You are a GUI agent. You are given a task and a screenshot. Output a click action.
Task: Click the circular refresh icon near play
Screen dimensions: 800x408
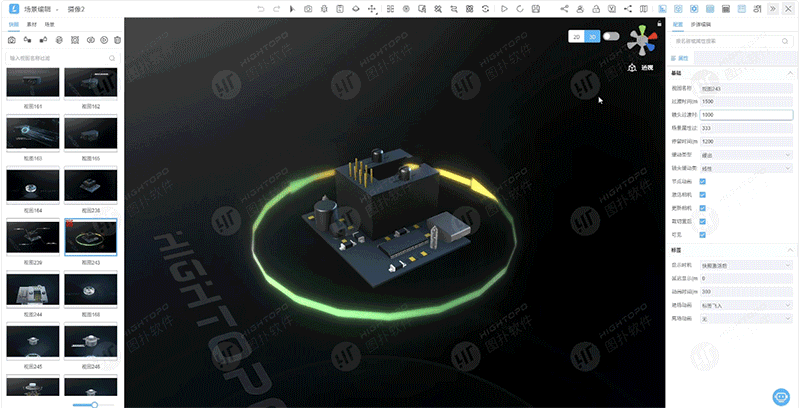click(520, 9)
